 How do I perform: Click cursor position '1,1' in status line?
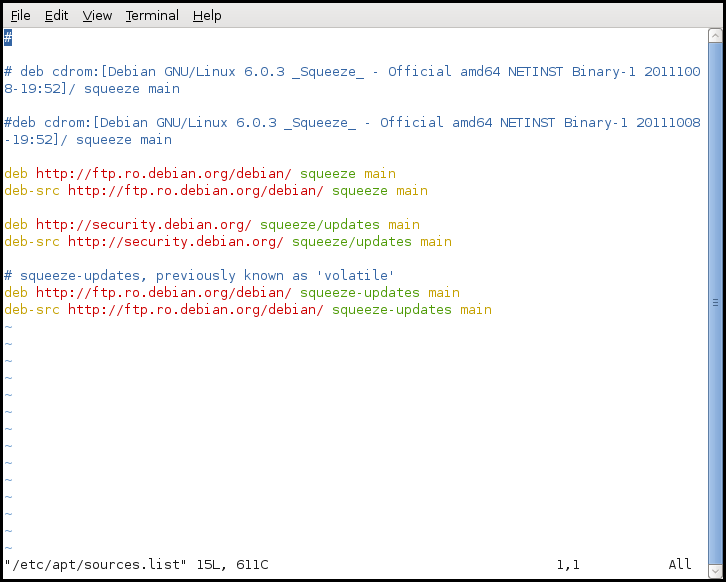568,565
